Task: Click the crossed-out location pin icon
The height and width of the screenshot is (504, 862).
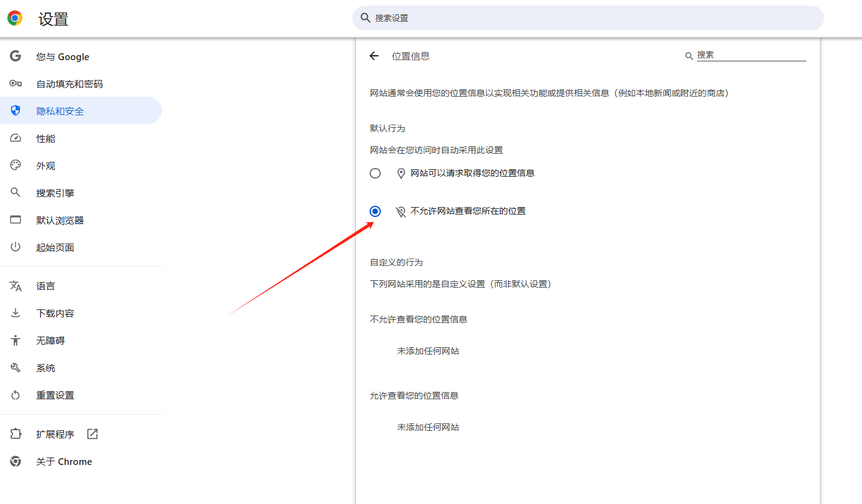Action: 401,211
